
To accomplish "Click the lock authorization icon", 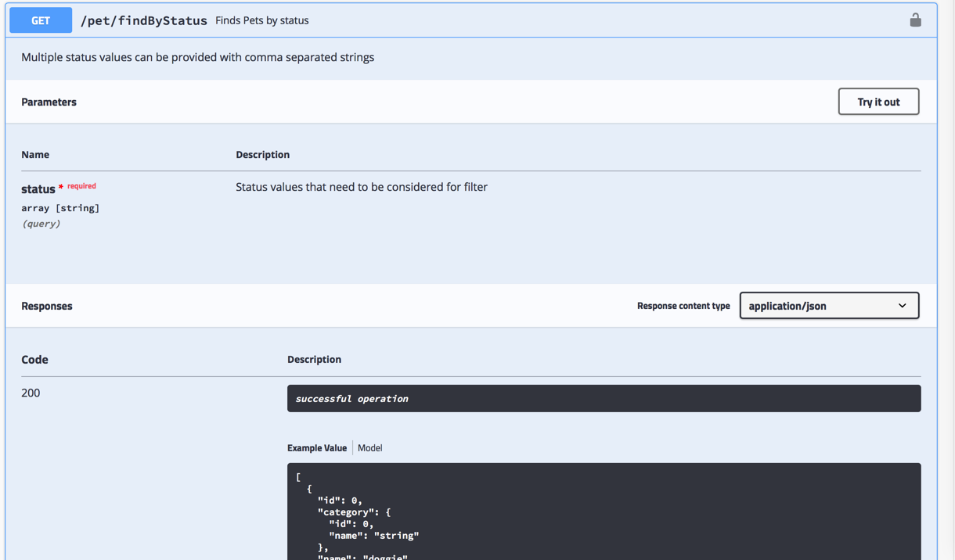I will tap(915, 20).
